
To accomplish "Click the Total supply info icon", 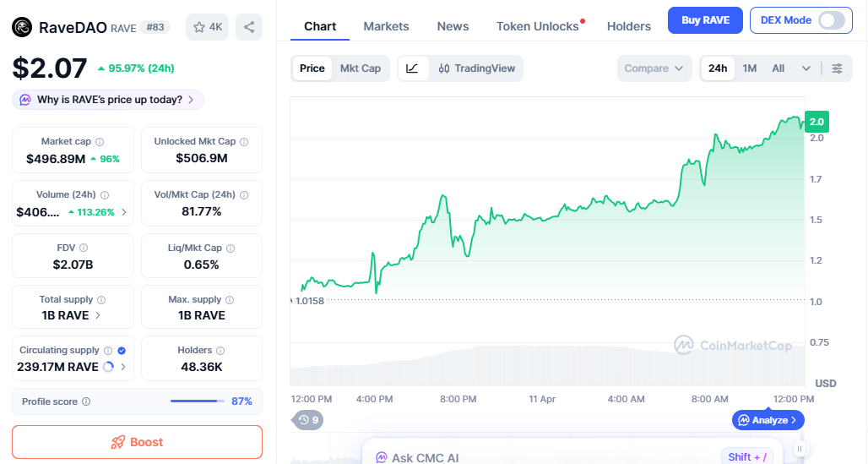I will coord(101,300).
